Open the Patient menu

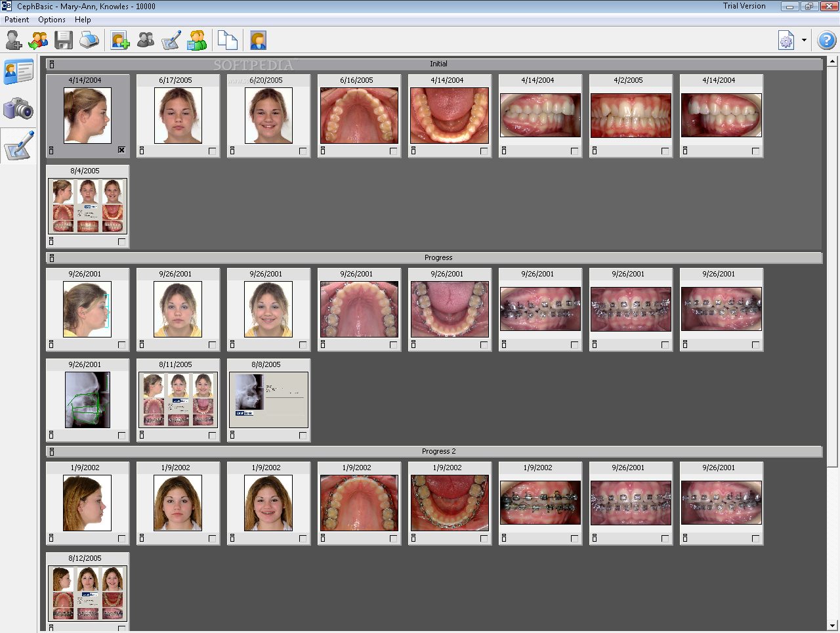point(17,20)
